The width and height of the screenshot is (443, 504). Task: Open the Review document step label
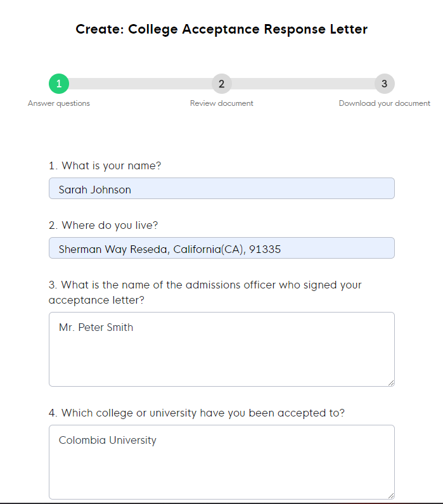pyautogui.click(x=222, y=103)
